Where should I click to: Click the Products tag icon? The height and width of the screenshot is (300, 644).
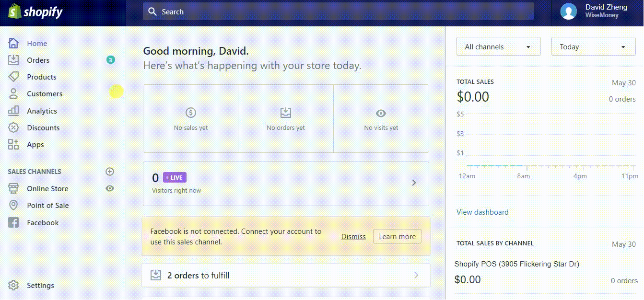coord(13,77)
